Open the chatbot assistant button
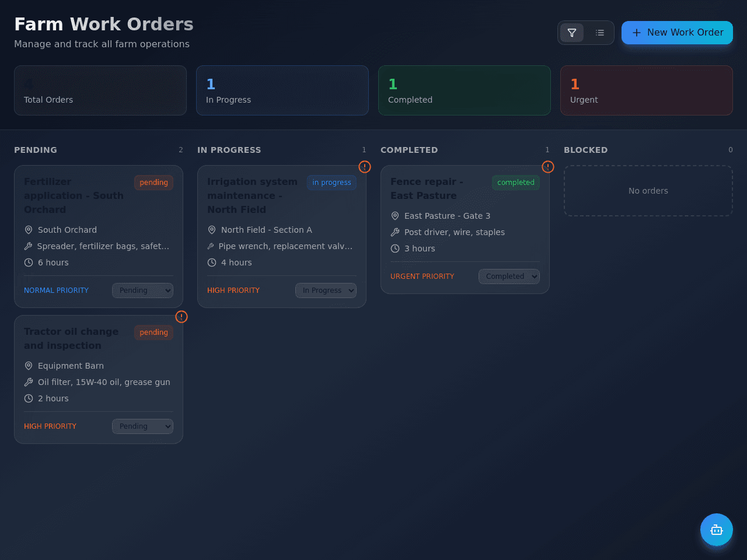Screen dimensions: 747x560 [x=717, y=530]
